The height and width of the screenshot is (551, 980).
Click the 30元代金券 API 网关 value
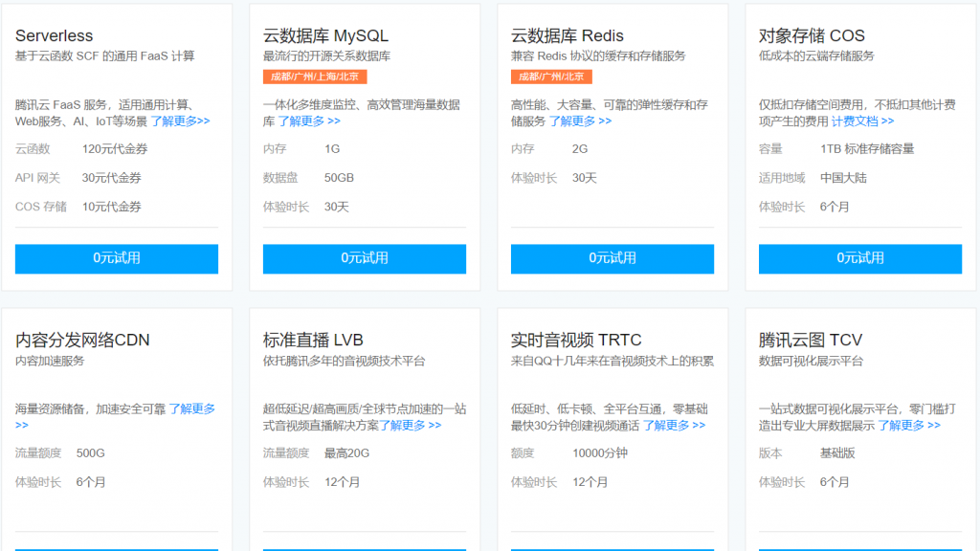pyautogui.click(x=112, y=178)
